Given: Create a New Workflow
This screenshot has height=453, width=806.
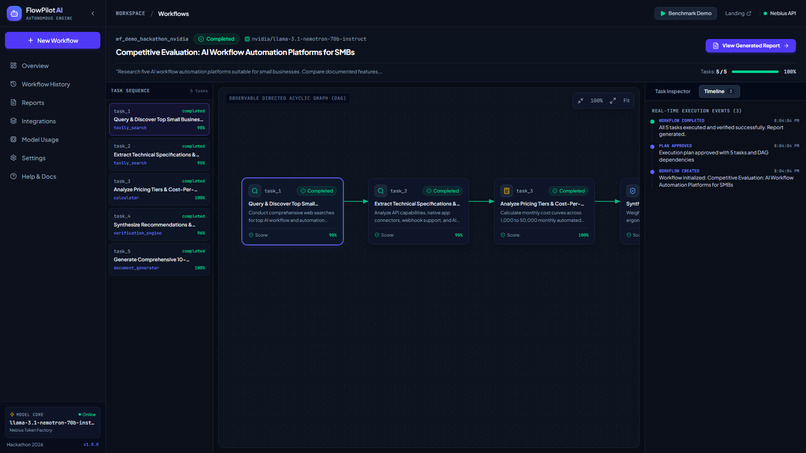Looking at the screenshot, I should click(x=52, y=40).
